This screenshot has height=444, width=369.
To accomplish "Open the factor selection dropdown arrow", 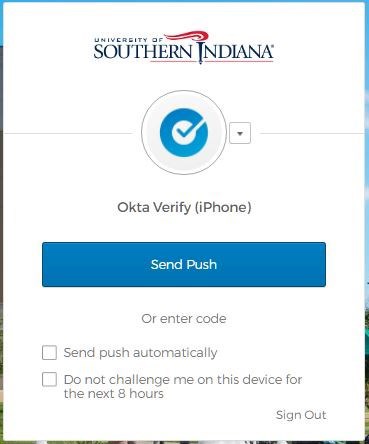I will click(x=240, y=133).
